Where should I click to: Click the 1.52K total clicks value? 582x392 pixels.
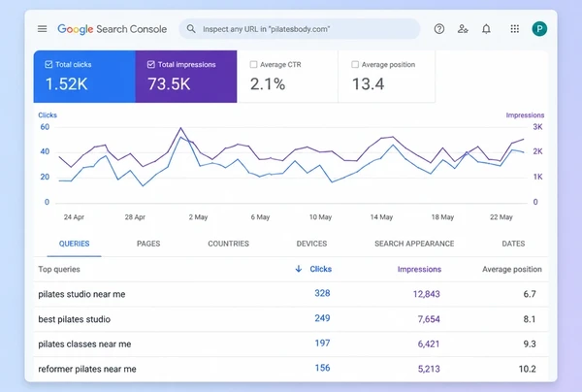click(x=66, y=83)
